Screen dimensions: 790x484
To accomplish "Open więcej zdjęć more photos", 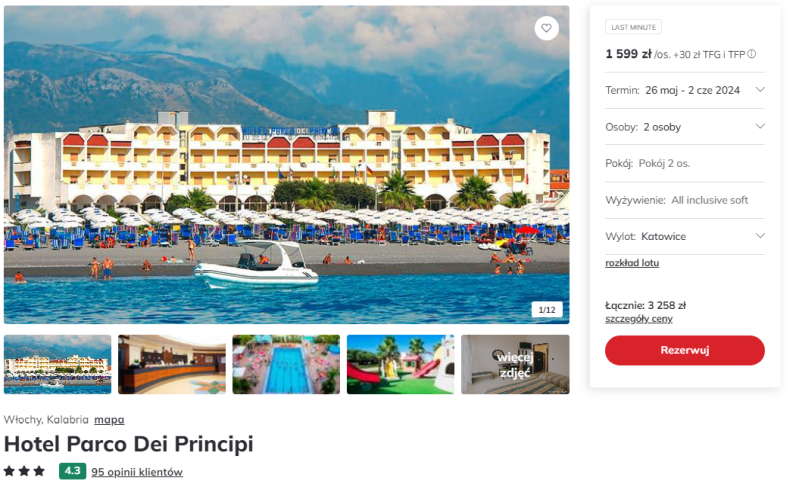I will [515, 364].
